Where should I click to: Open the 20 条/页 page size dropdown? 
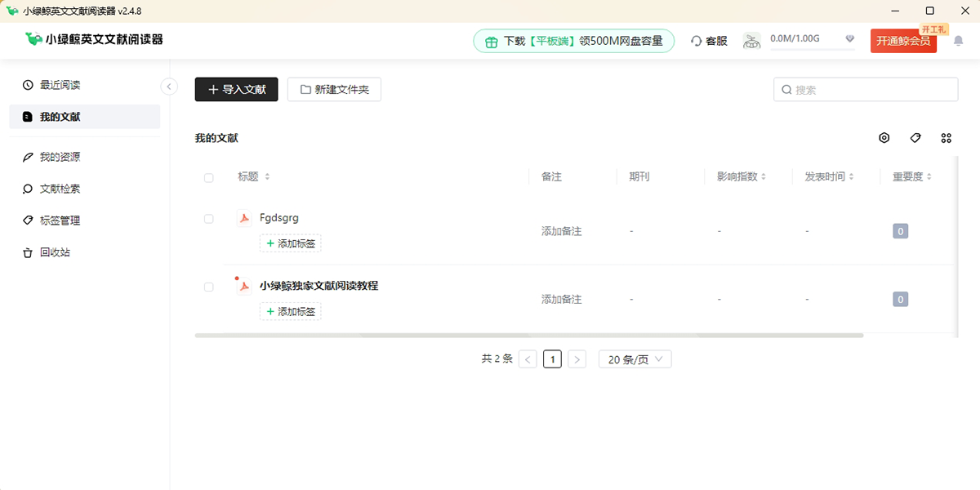click(x=635, y=359)
